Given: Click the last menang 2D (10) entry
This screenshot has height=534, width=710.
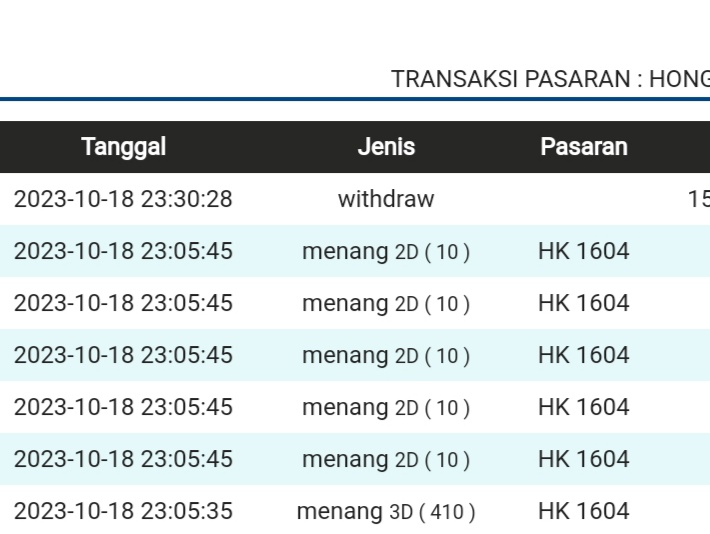Looking at the screenshot, I should pyautogui.click(x=386, y=459).
